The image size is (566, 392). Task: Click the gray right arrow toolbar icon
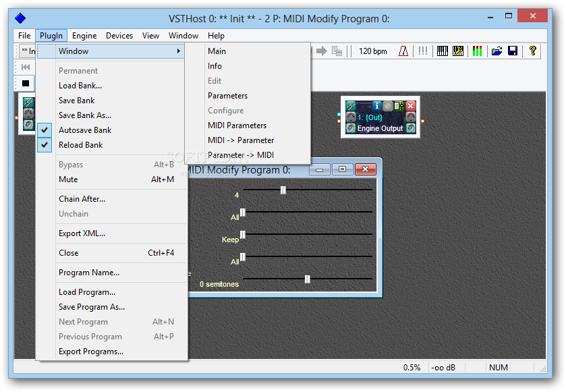(x=321, y=51)
